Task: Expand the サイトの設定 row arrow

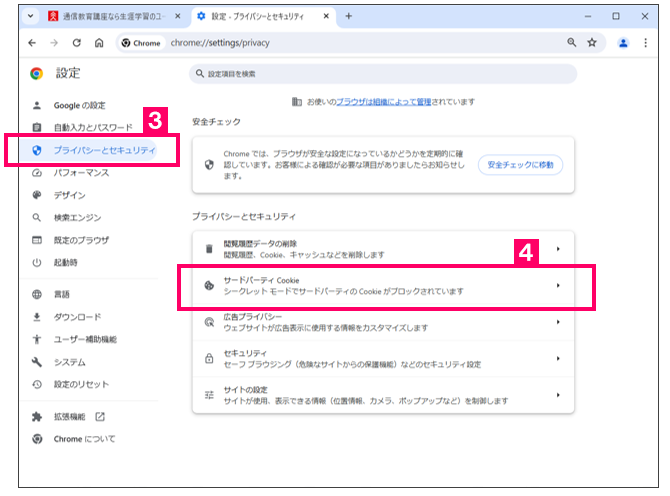Action: (x=557, y=395)
